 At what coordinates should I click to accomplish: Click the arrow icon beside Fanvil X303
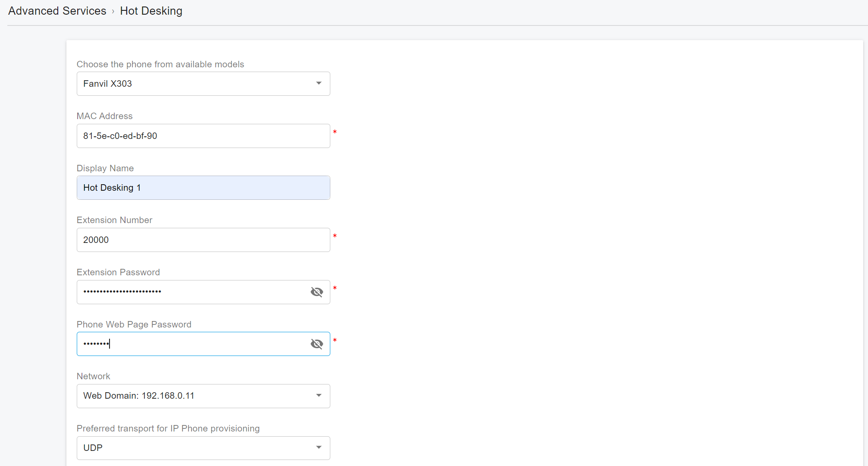click(x=319, y=83)
